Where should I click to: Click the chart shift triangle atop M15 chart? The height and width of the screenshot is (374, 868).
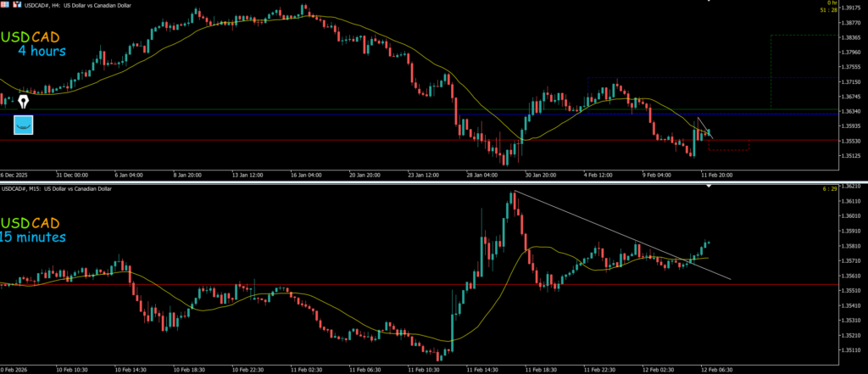709,187
